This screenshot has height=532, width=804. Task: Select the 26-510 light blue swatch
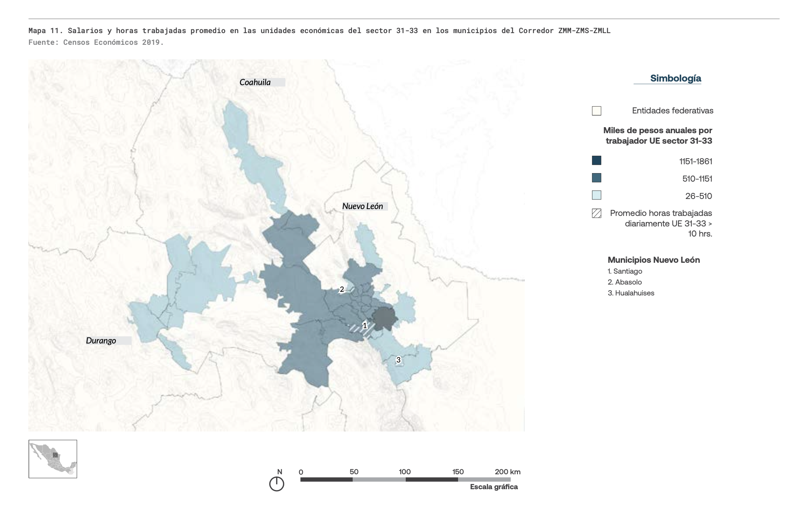(x=597, y=195)
